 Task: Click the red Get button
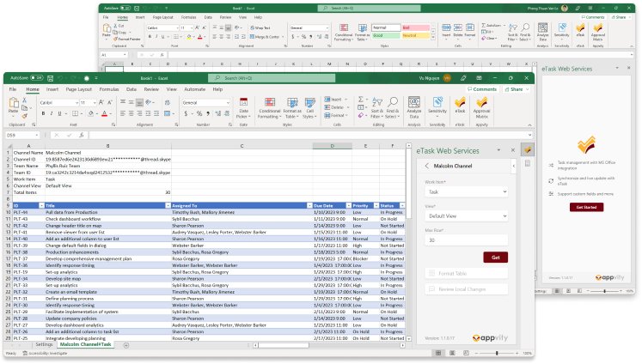click(x=495, y=258)
